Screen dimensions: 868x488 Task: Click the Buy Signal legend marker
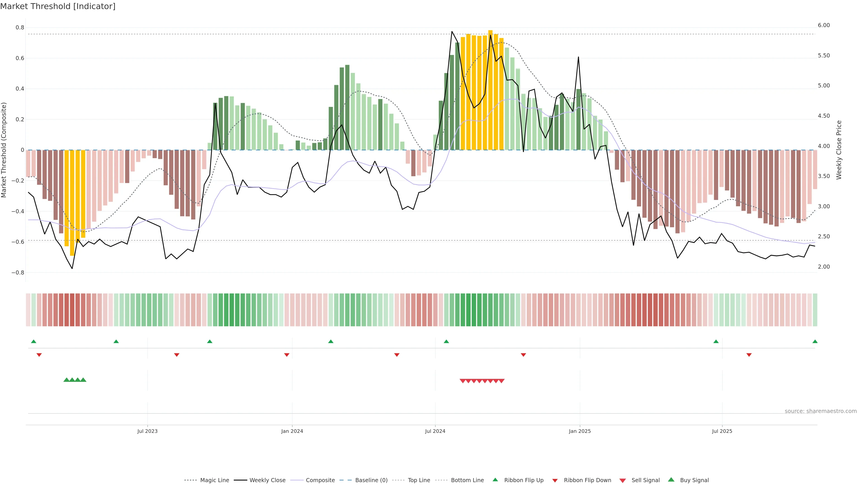(x=671, y=480)
